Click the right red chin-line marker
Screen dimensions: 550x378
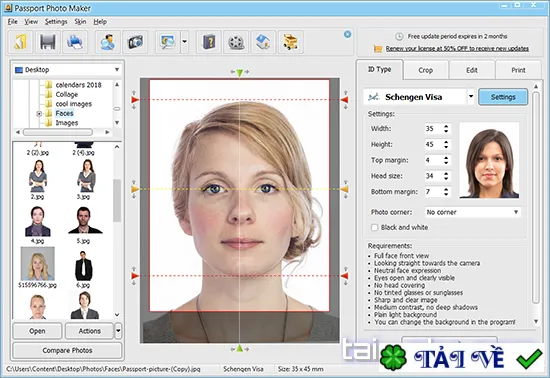[344, 276]
